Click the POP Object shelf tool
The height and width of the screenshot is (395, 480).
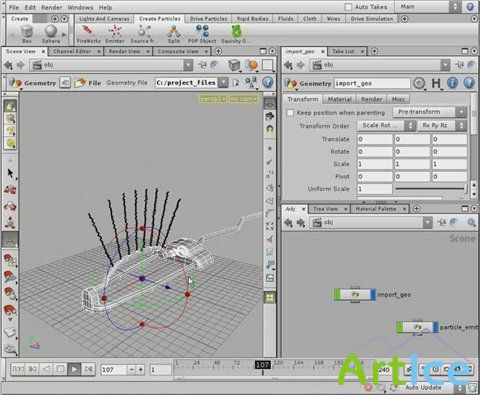(202, 34)
